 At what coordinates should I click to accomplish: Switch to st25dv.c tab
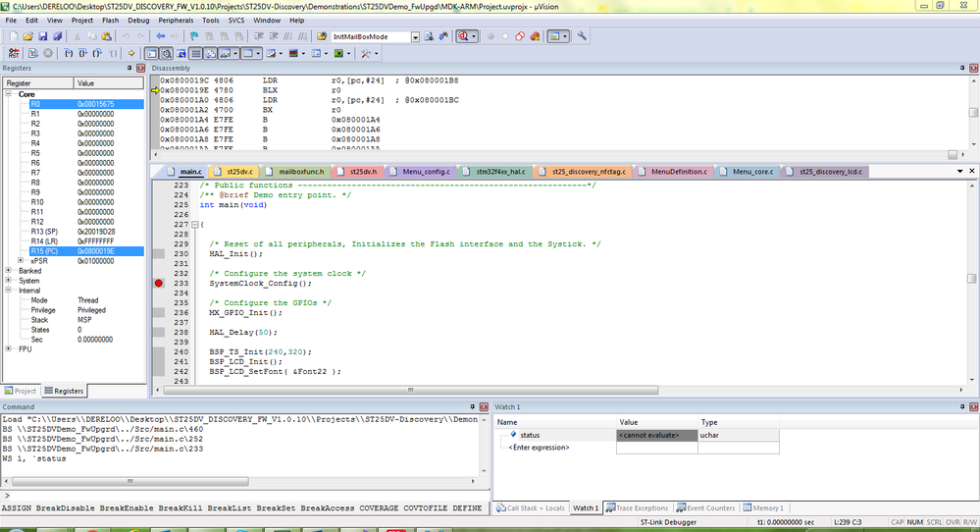click(233, 172)
